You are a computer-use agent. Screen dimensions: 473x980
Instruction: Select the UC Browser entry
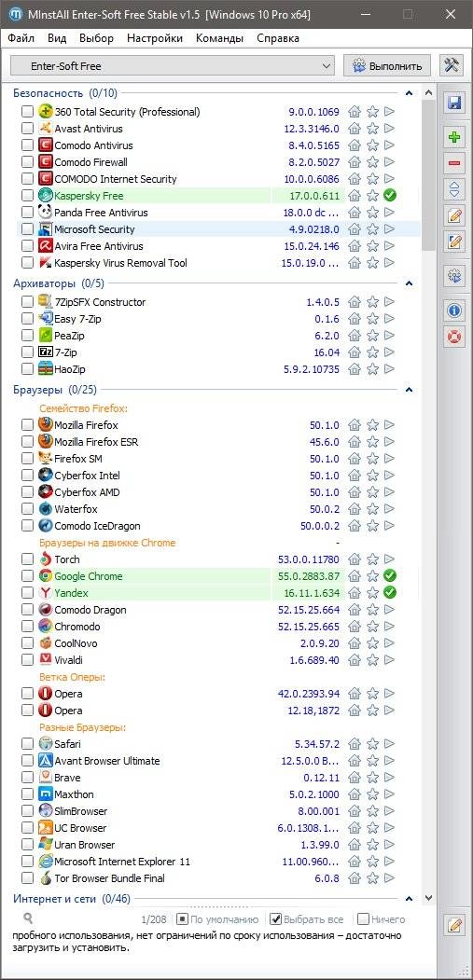pyautogui.click(x=80, y=828)
